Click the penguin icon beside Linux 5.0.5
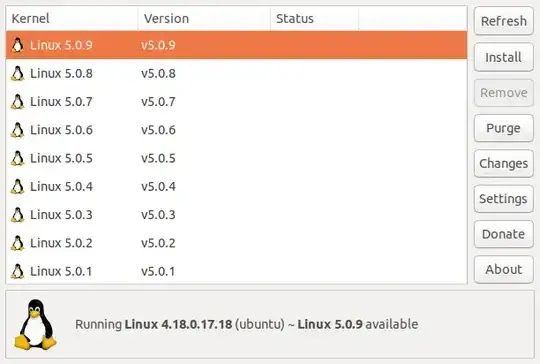 (x=18, y=158)
